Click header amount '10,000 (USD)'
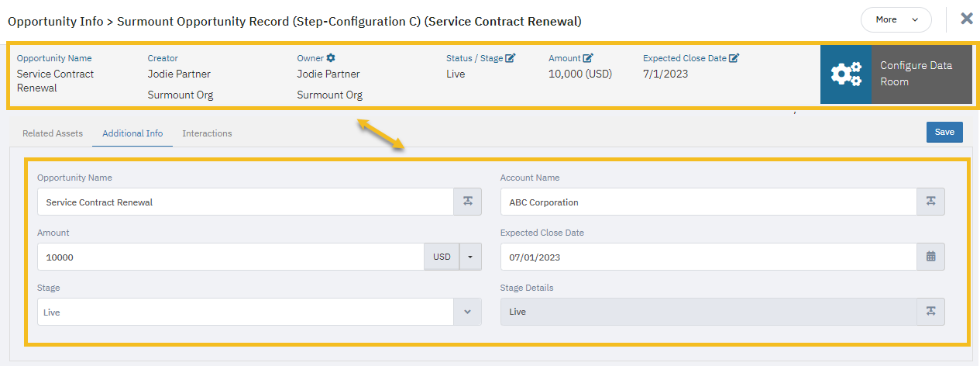The width and height of the screenshot is (980, 366). click(580, 74)
